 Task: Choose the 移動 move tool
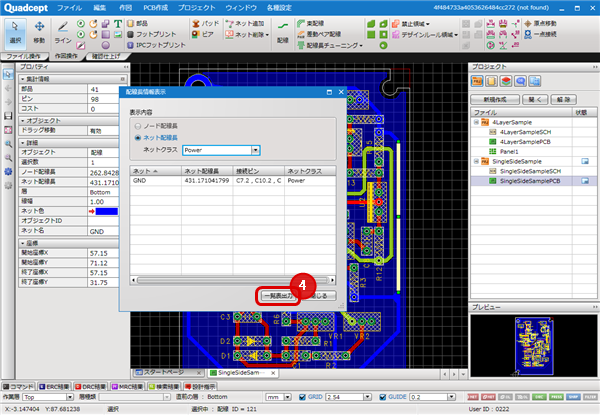coord(39,33)
